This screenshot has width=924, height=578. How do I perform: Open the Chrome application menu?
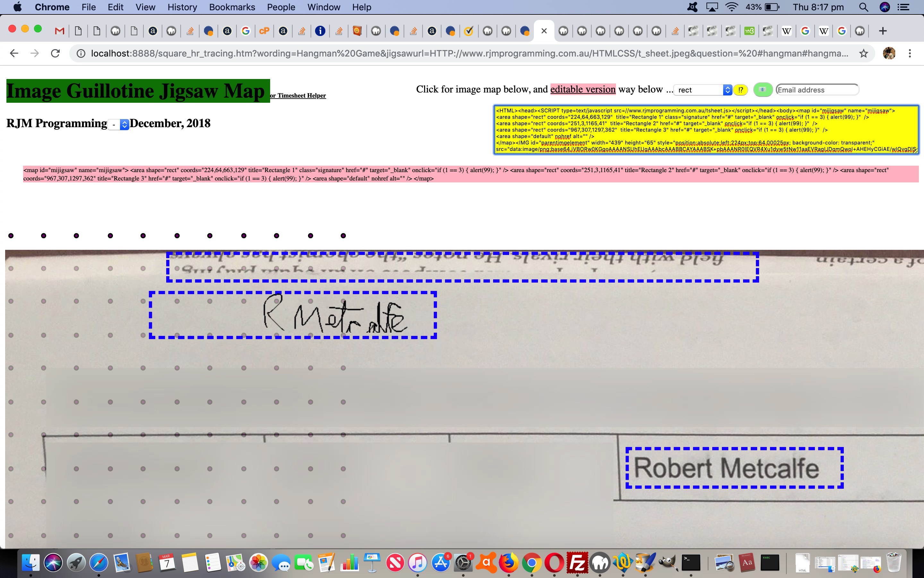coord(52,7)
